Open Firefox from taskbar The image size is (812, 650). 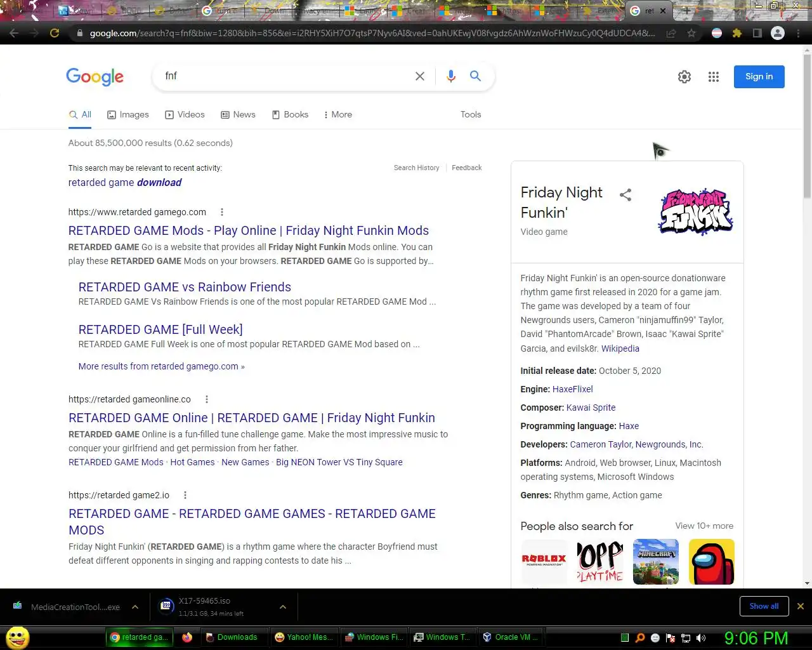(x=187, y=637)
